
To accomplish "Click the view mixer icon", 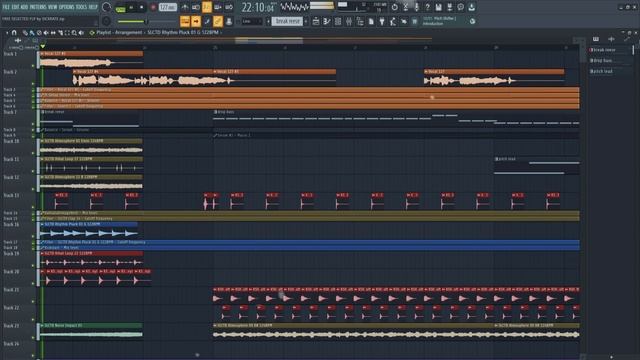I will 349,21.
